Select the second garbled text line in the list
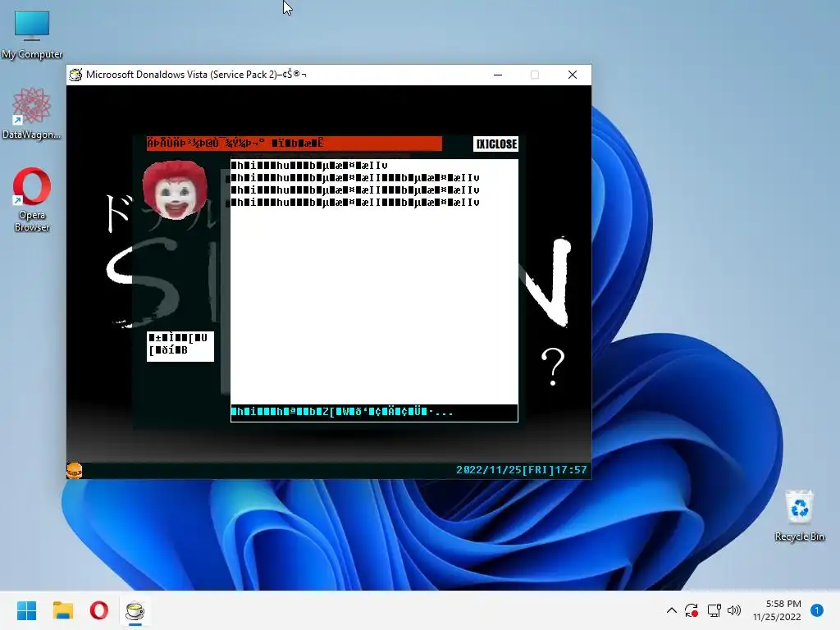Screen dimensions: 840x630 tap(355, 178)
